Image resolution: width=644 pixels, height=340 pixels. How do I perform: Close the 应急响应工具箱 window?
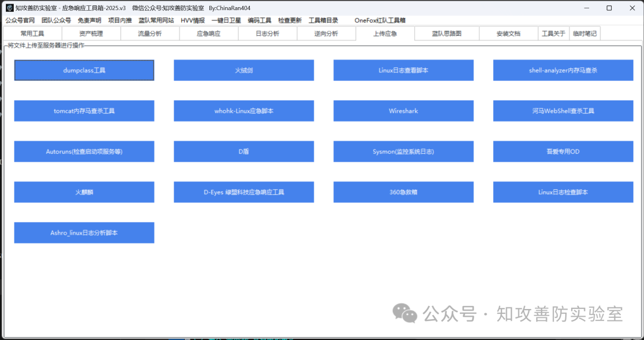click(633, 8)
